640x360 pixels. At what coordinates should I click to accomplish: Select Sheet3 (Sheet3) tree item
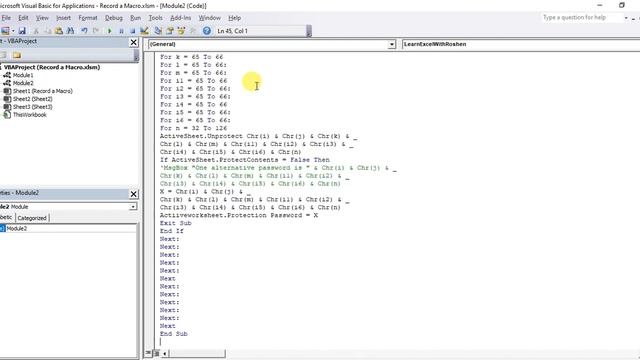coord(33,107)
